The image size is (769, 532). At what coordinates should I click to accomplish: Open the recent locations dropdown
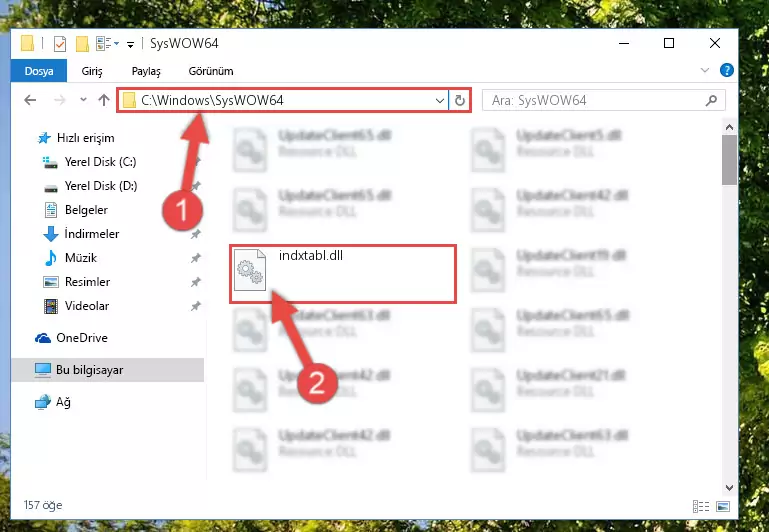(83, 100)
